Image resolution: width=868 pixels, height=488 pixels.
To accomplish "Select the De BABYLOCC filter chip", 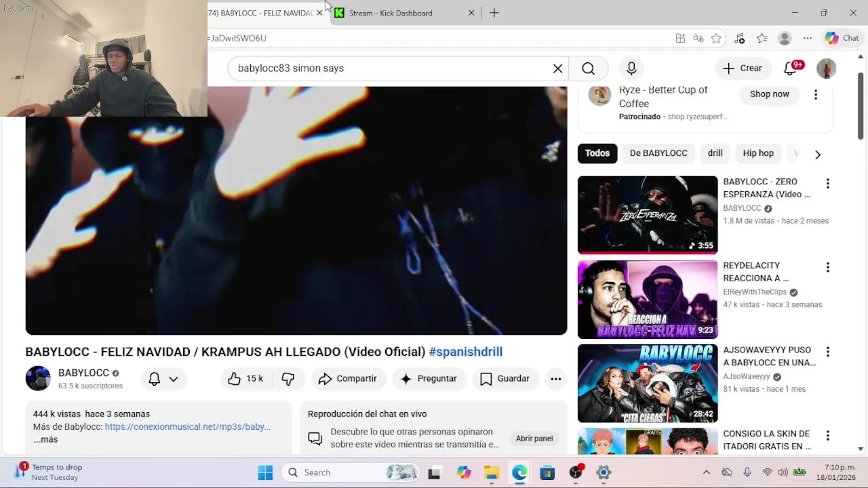I will pyautogui.click(x=658, y=153).
